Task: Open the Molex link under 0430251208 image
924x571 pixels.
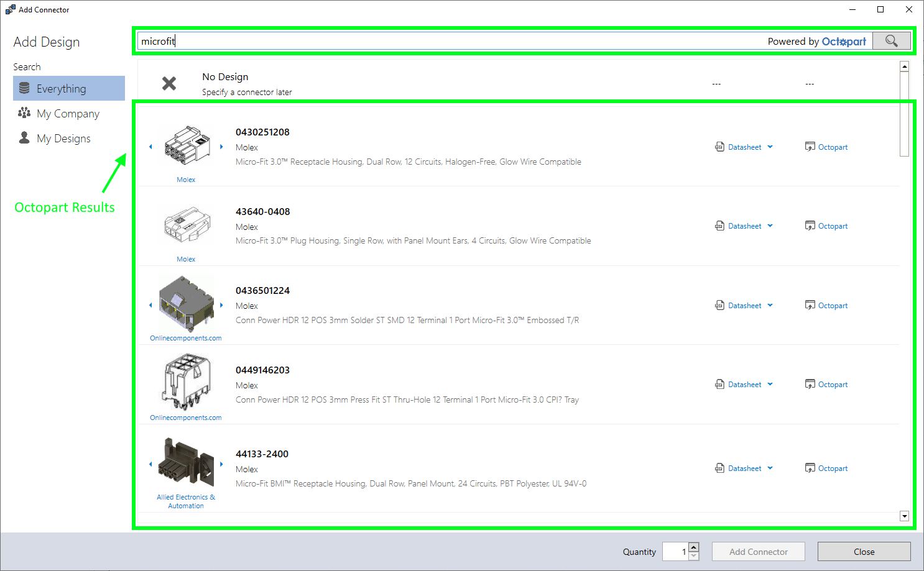Action: [186, 180]
